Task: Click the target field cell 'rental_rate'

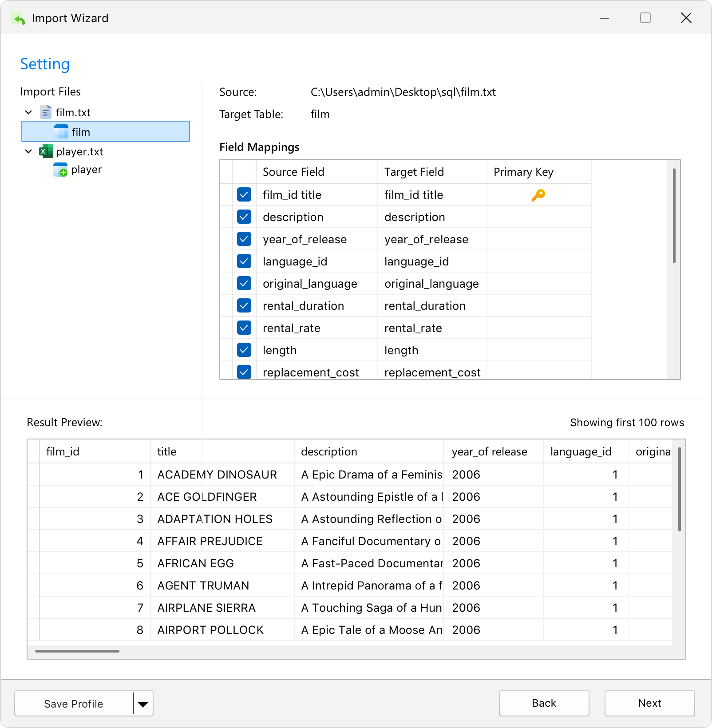Action: tap(432, 328)
